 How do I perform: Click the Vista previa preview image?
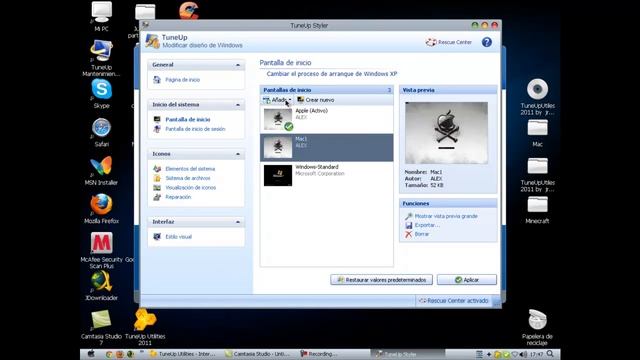pyautogui.click(x=446, y=133)
